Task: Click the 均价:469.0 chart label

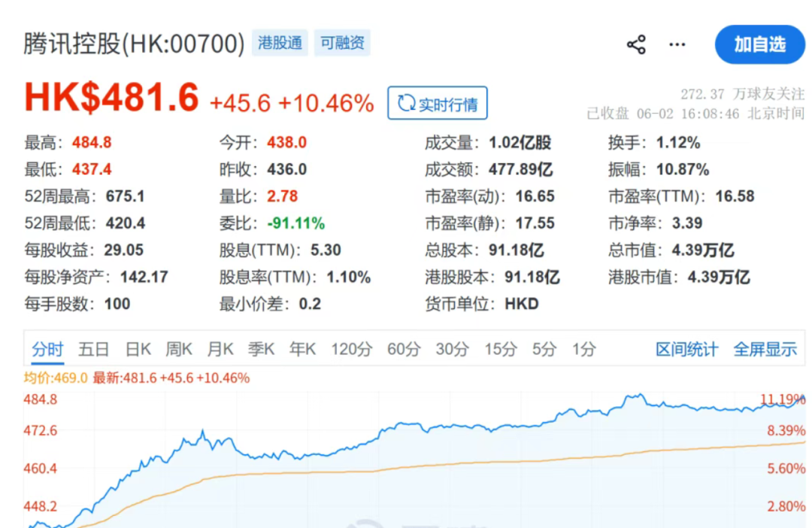Action: tap(56, 378)
